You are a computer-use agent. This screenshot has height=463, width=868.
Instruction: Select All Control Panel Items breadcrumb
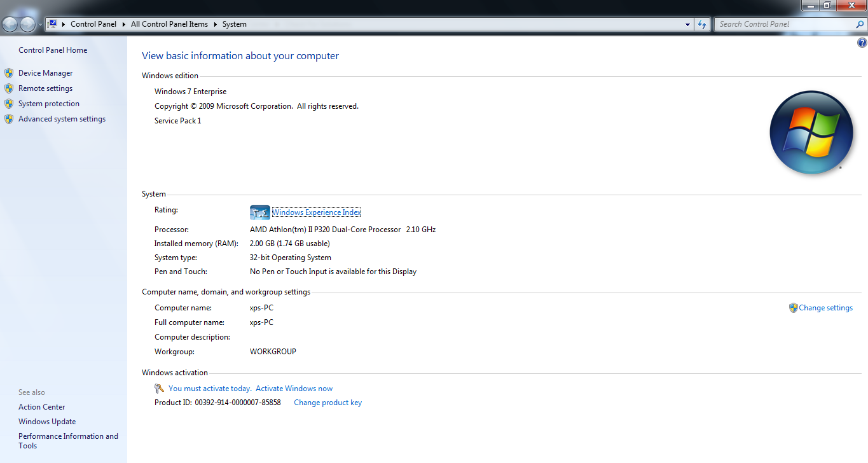click(x=169, y=24)
